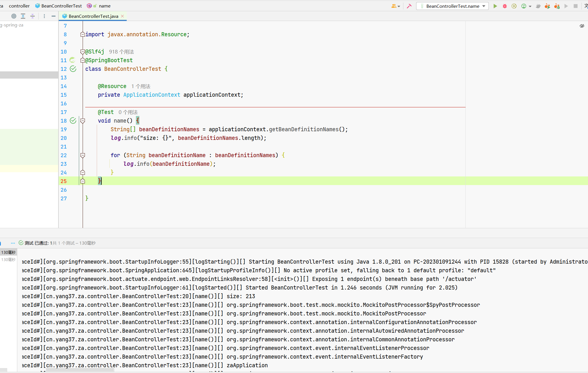Fold the import block at line 8
588x373 pixels.
tap(83, 35)
